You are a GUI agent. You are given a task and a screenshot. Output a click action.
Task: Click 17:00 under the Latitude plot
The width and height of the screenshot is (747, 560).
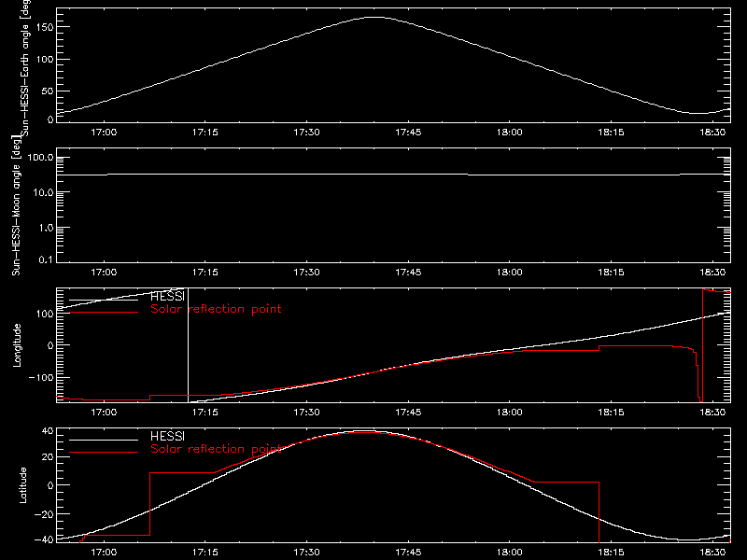104,552
